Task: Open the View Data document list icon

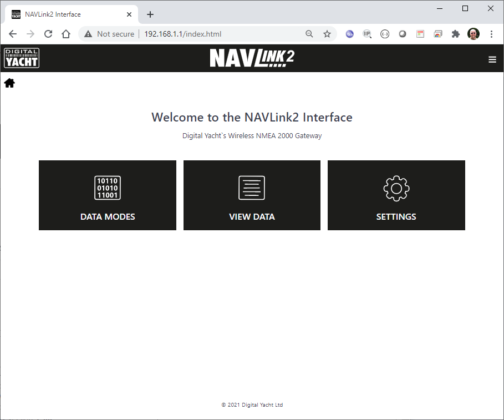Action: click(x=252, y=188)
